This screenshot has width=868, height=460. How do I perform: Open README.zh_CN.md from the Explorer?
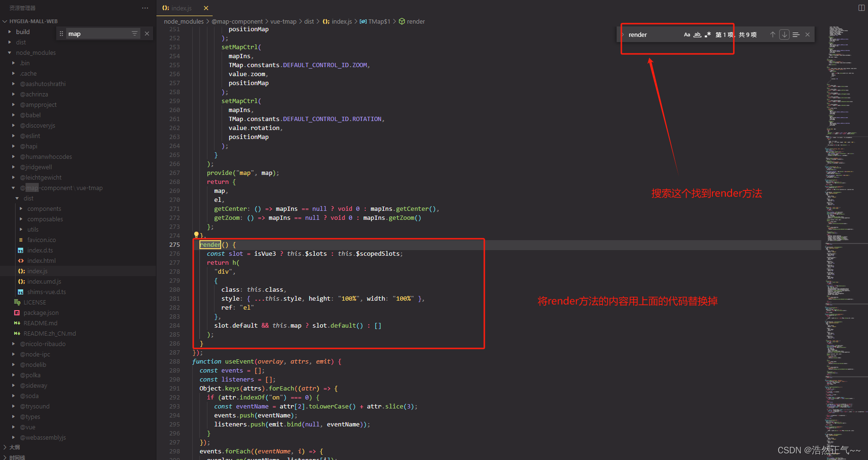(x=49, y=333)
